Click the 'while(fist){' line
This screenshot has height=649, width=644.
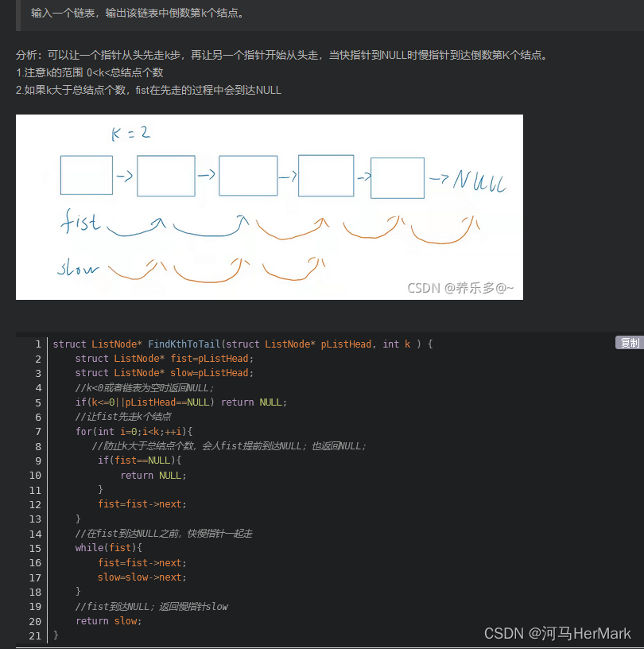[x=108, y=547]
